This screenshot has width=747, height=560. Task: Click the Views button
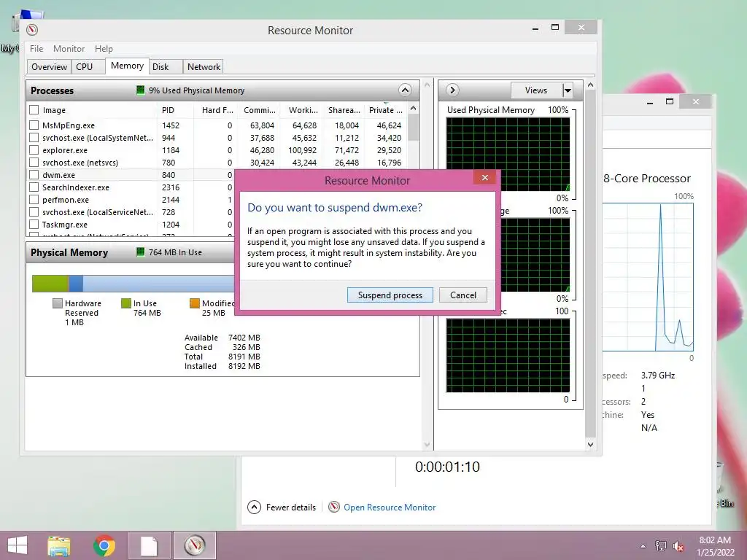(536, 90)
